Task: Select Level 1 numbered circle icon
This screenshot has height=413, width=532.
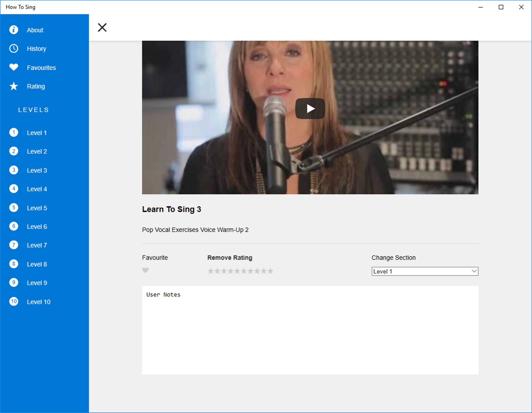Action: [14, 132]
